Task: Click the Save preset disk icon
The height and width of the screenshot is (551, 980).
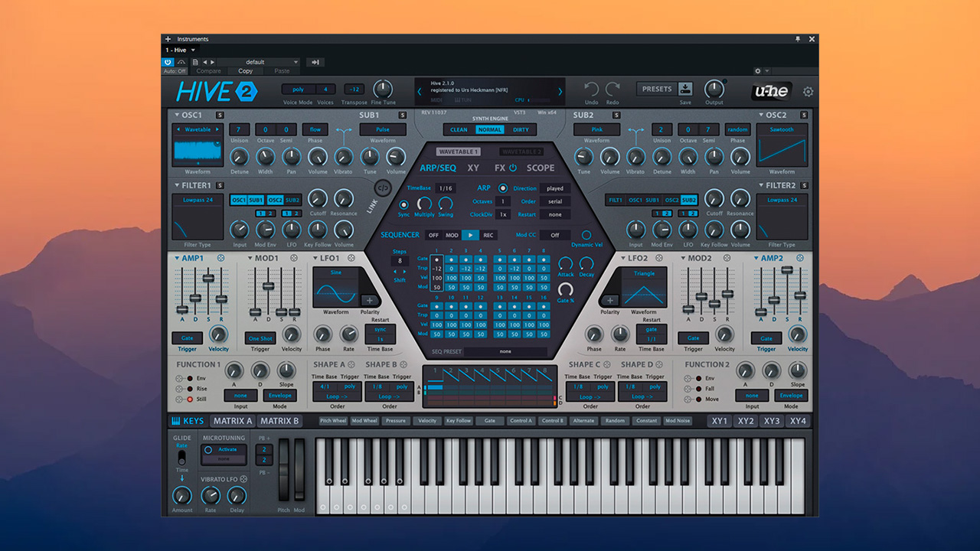Action: [x=685, y=89]
